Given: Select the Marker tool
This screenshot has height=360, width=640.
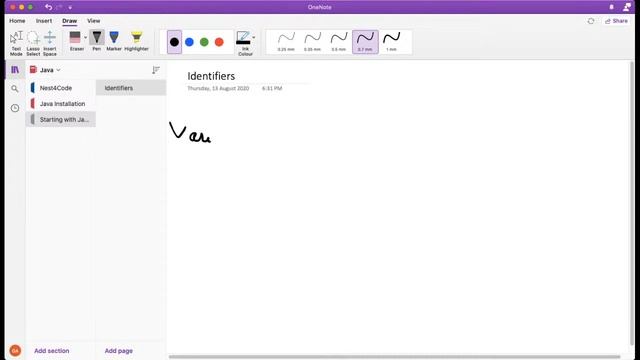Looking at the screenshot, I should coord(114,41).
